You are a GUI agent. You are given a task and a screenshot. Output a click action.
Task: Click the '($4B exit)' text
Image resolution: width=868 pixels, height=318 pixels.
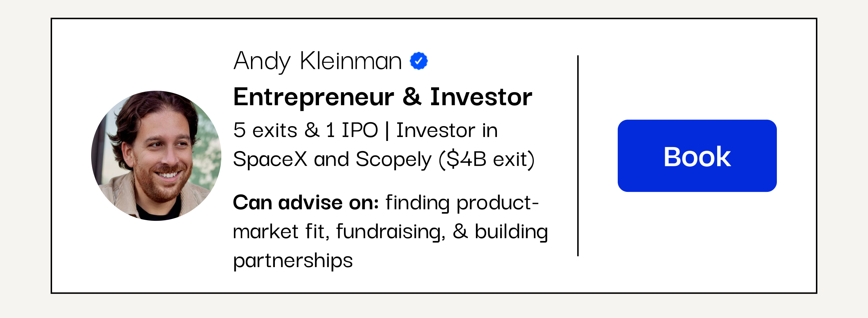[x=486, y=160]
